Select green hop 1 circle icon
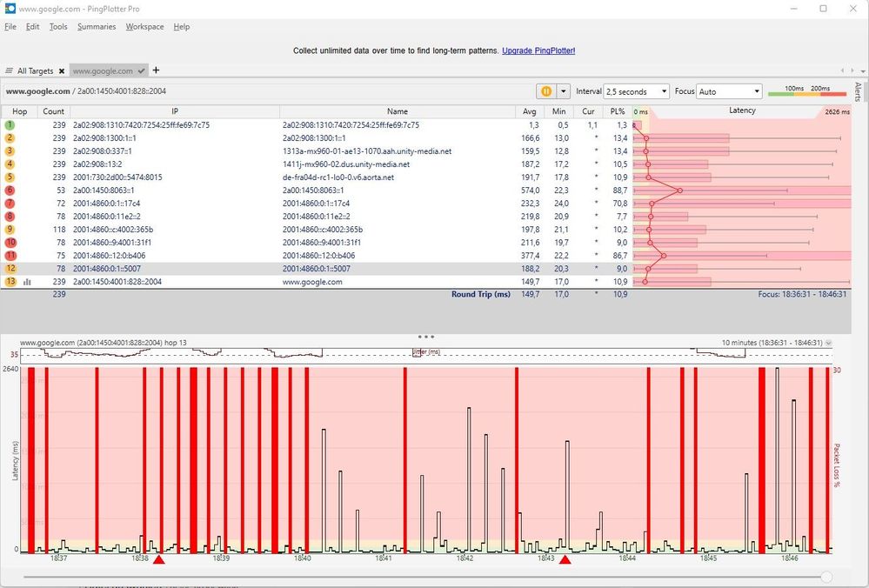 (10, 124)
